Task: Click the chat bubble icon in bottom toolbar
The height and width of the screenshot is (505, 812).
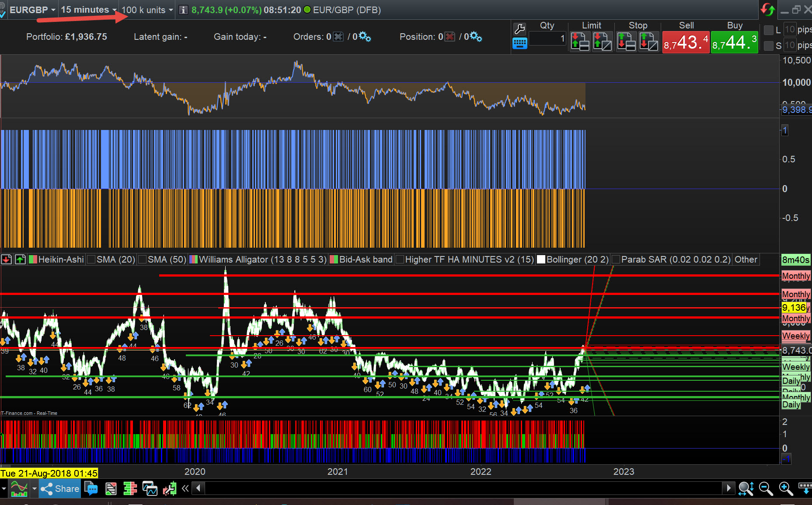Action: click(x=91, y=488)
